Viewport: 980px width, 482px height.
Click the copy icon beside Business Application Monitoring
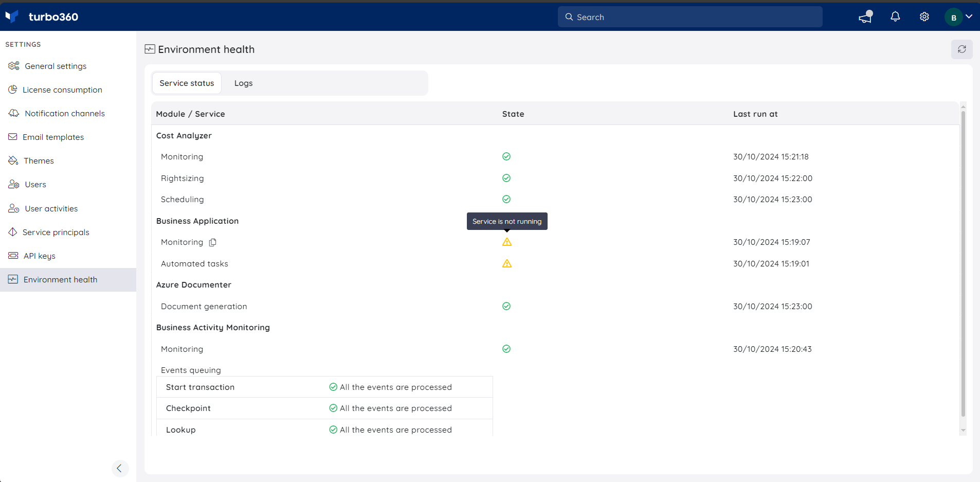click(x=212, y=242)
